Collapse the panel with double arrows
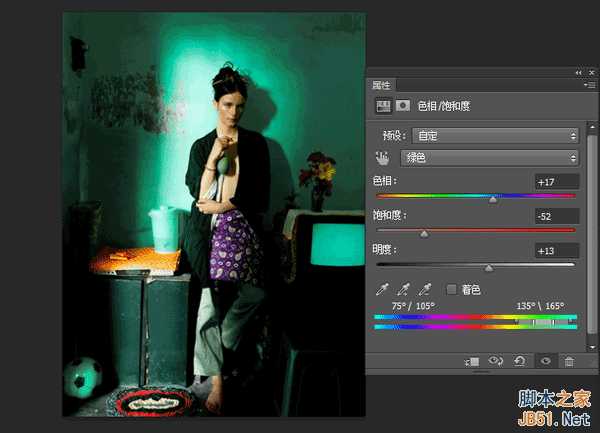Image resolution: width=600 pixels, height=433 pixels. [x=578, y=73]
